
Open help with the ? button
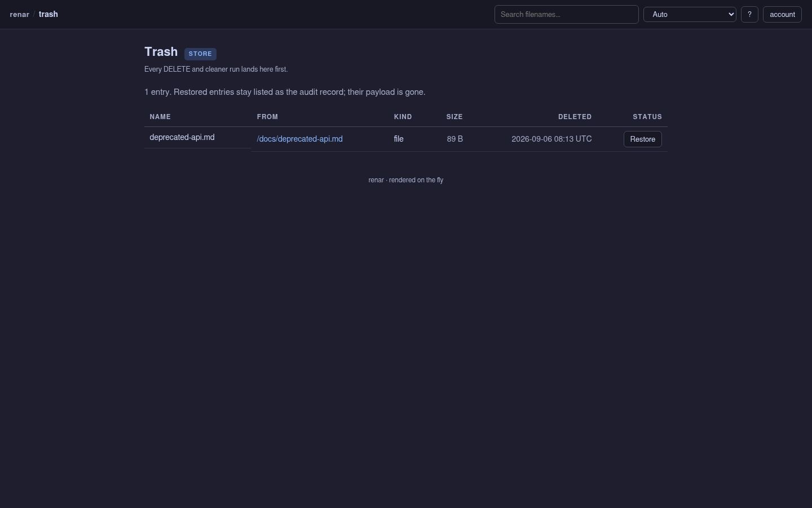(749, 15)
